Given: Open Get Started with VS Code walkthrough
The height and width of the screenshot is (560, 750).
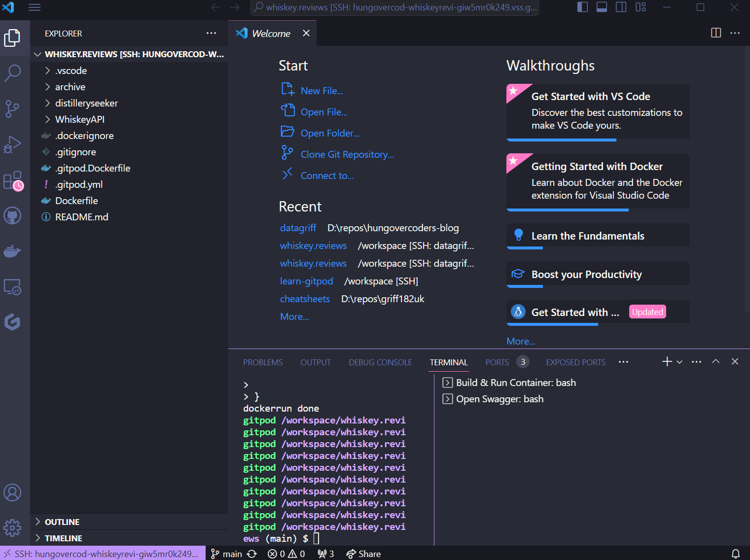Looking at the screenshot, I should [598, 112].
